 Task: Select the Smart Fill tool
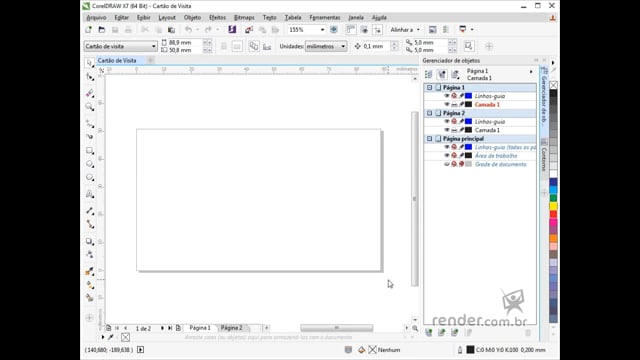[x=90, y=298]
